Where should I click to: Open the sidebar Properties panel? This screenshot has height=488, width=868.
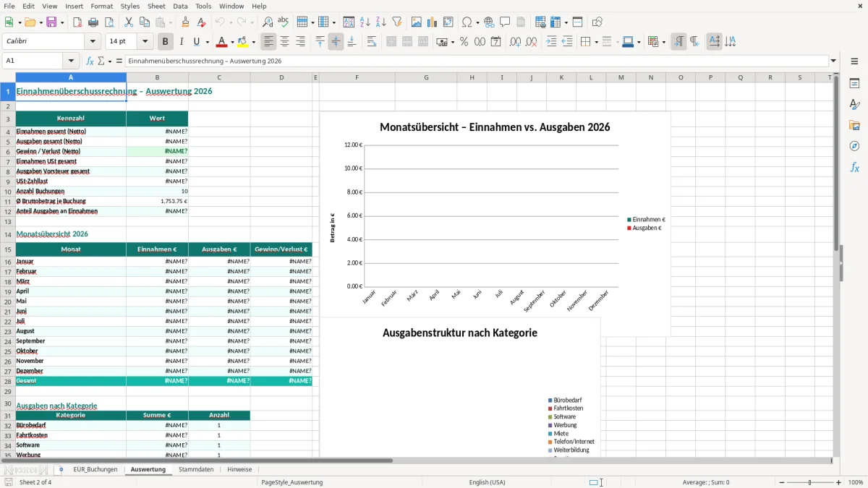pos(854,84)
